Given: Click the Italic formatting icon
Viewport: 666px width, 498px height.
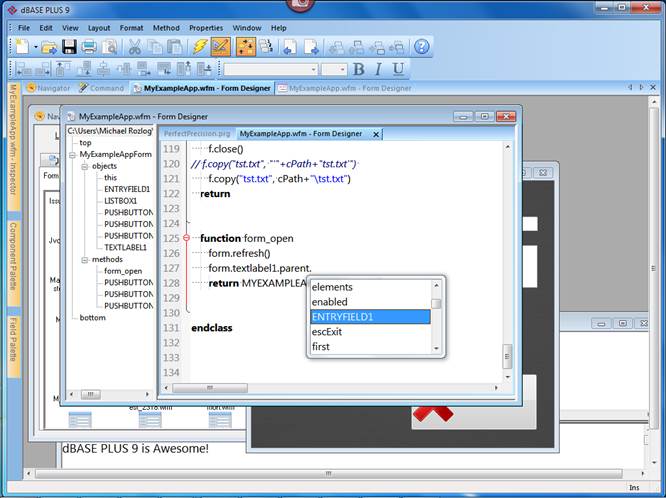Looking at the screenshot, I should 379,69.
